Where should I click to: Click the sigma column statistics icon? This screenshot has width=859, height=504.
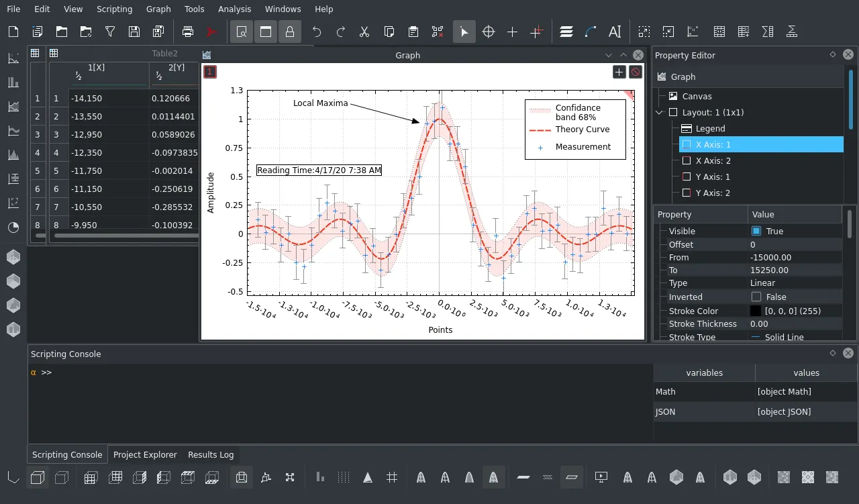click(768, 32)
